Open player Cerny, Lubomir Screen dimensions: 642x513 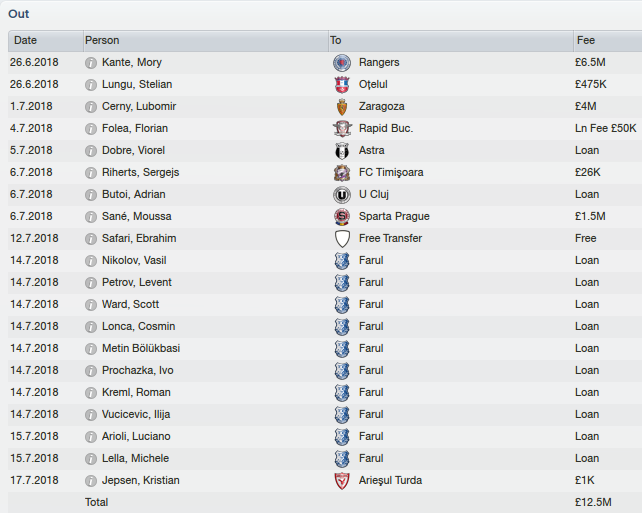[139, 106]
